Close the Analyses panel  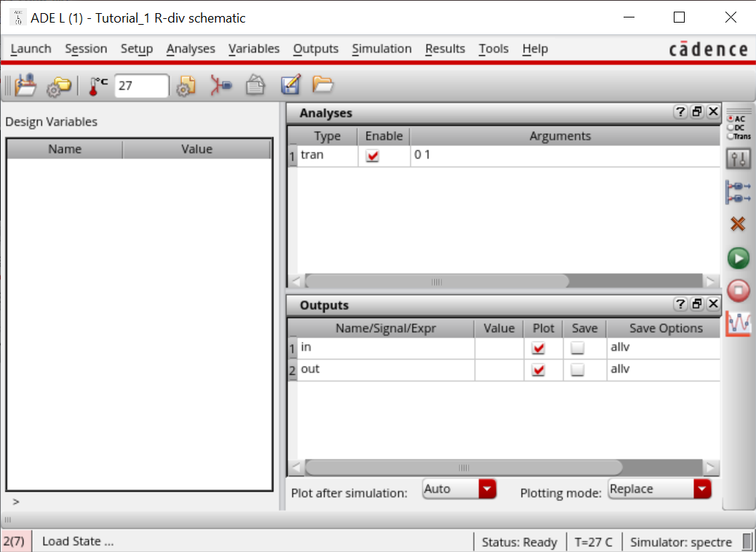pyautogui.click(x=713, y=112)
